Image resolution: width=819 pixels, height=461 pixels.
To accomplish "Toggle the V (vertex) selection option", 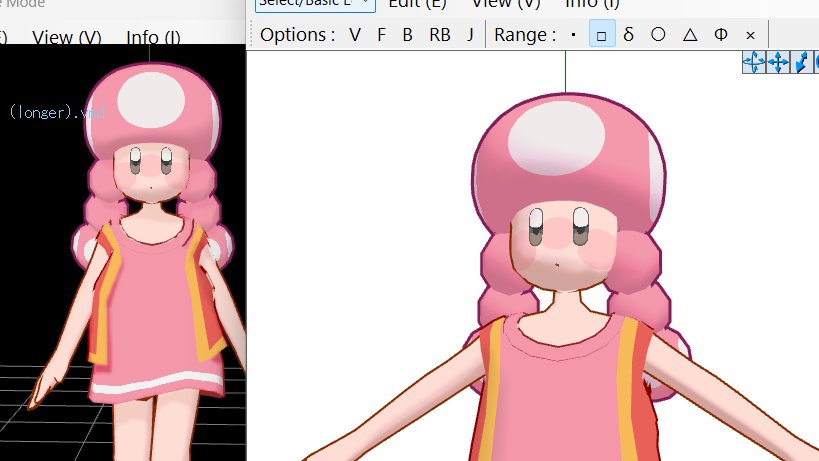I will [355, 35].
